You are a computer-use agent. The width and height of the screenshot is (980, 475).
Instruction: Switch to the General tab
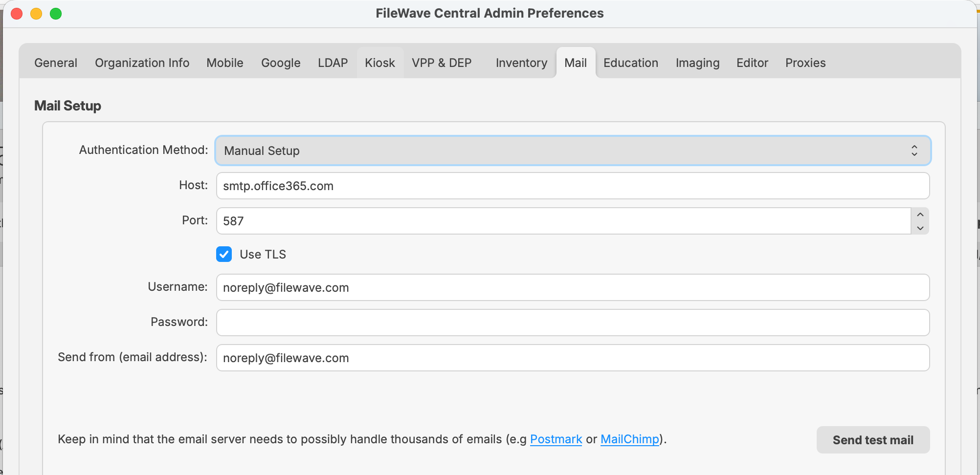(x=56, y=63)
